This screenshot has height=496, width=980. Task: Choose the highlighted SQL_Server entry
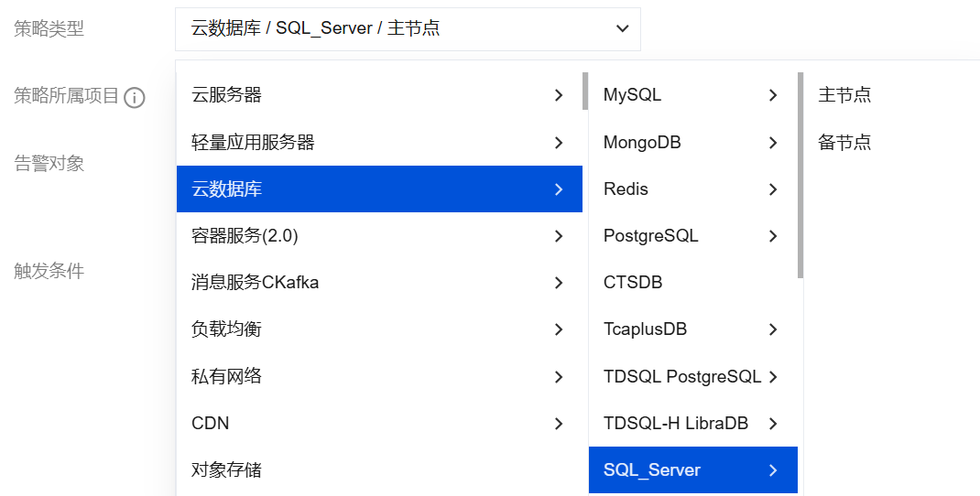[x=693, y=469]
